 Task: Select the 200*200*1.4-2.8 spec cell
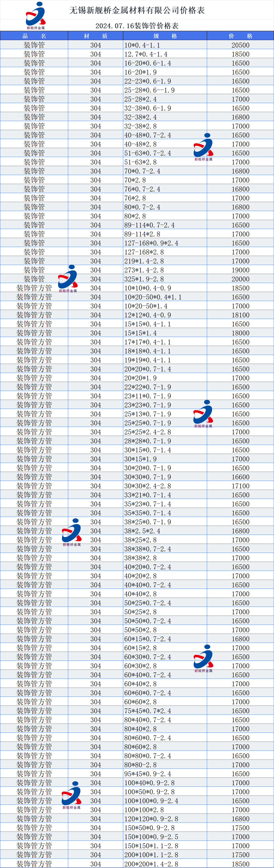[x=165, y=864]
